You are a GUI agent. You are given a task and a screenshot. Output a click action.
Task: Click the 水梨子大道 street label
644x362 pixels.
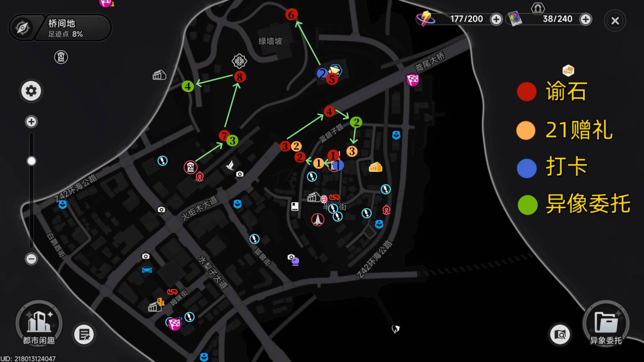(213, 273)
